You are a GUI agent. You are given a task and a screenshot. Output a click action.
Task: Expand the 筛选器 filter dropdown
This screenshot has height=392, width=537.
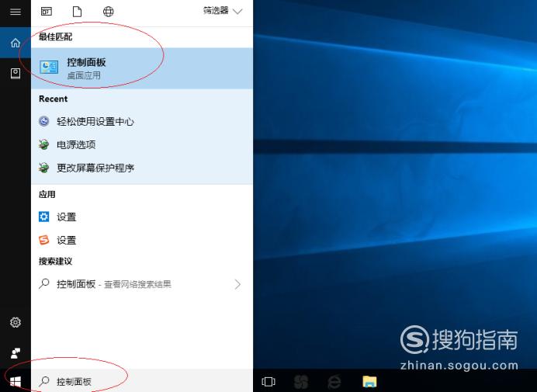point(223,11)
